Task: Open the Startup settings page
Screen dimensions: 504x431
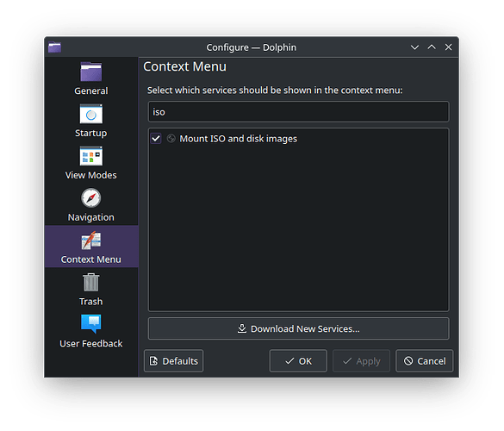Action: coord(91,121)
